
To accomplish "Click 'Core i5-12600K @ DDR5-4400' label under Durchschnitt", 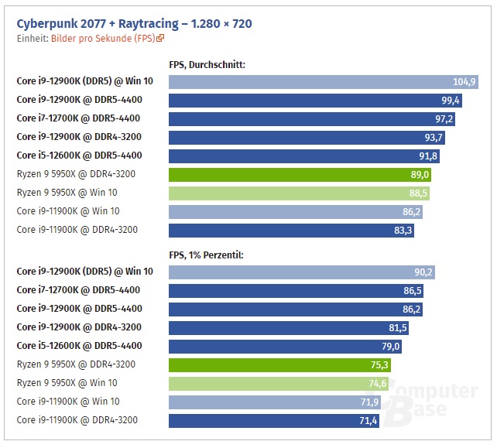I will [79, 156].
